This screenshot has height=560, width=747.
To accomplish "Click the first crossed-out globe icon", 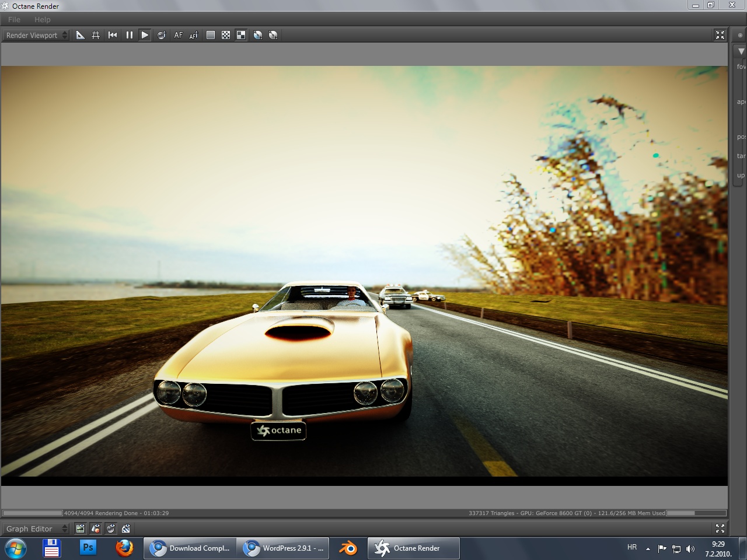I will click(x=257, y=35).
